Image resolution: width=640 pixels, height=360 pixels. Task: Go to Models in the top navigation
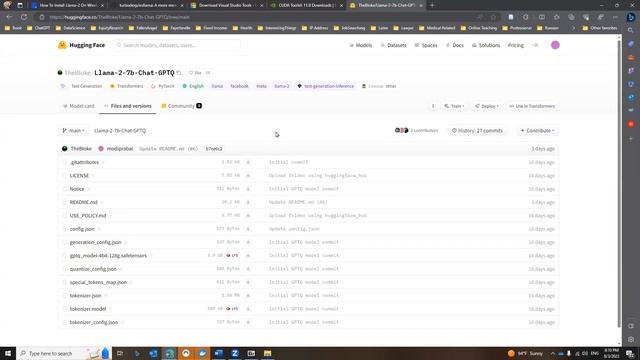coord(361,45)
